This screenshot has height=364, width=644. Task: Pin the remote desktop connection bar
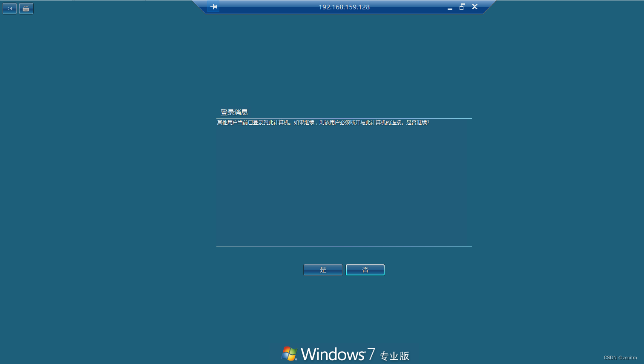coord(214,7)
